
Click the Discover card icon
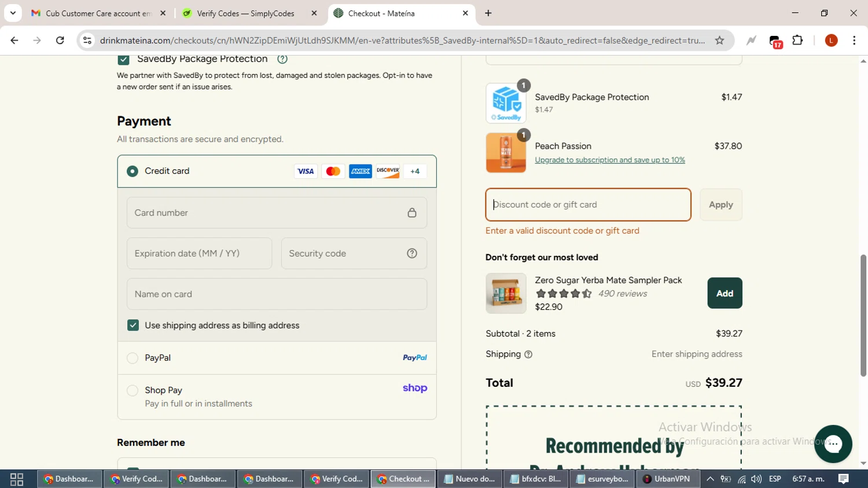pyautogui.click(x=388, y=171)
